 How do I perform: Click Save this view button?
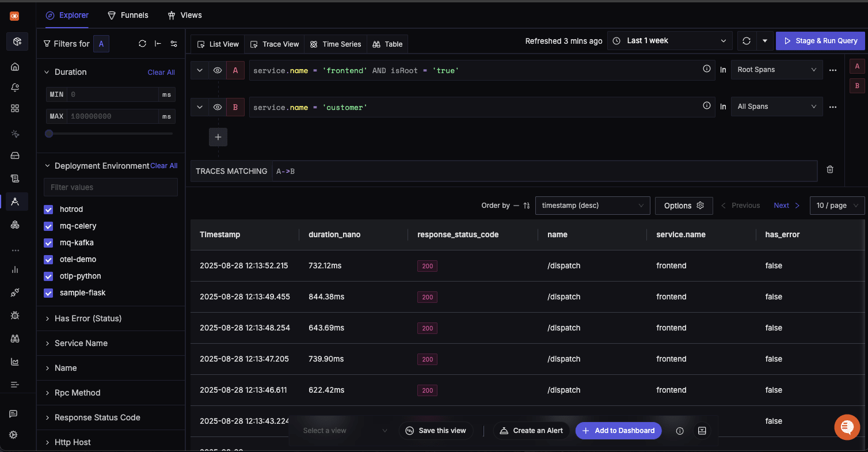point(436,431)
